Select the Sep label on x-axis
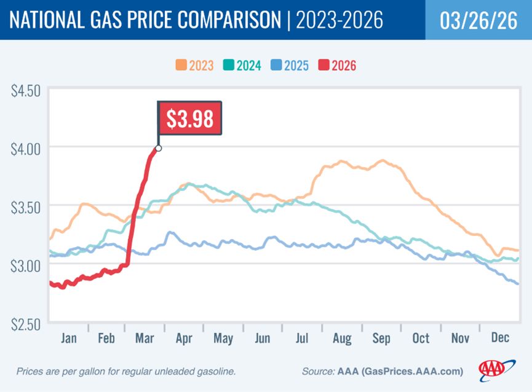Image resolution: width=532 pixels, height=392 pixels. coord(381,339)
